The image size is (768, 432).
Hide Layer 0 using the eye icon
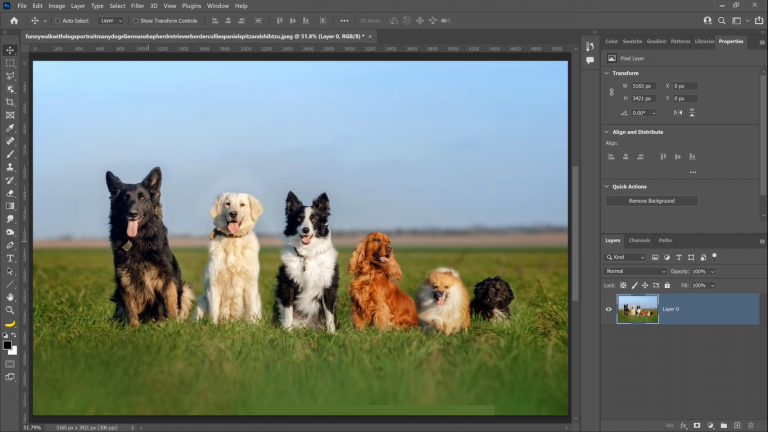(608, 309)
